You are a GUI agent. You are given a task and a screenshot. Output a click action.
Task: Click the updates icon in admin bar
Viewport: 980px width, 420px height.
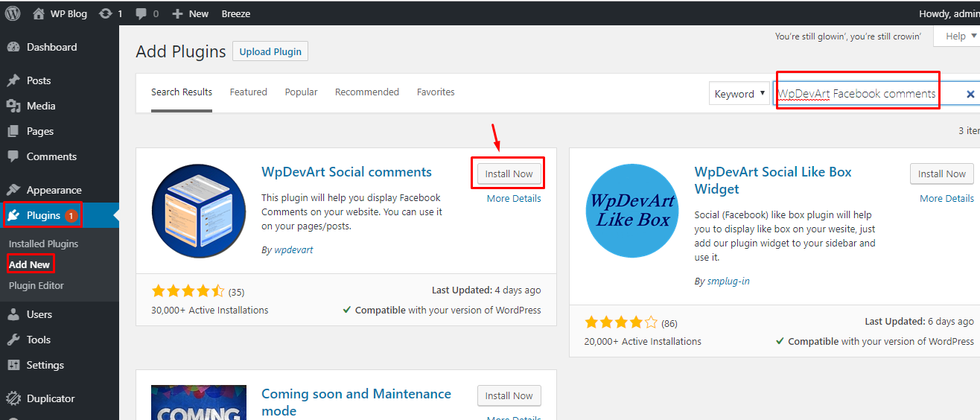[x=106, y=13]
